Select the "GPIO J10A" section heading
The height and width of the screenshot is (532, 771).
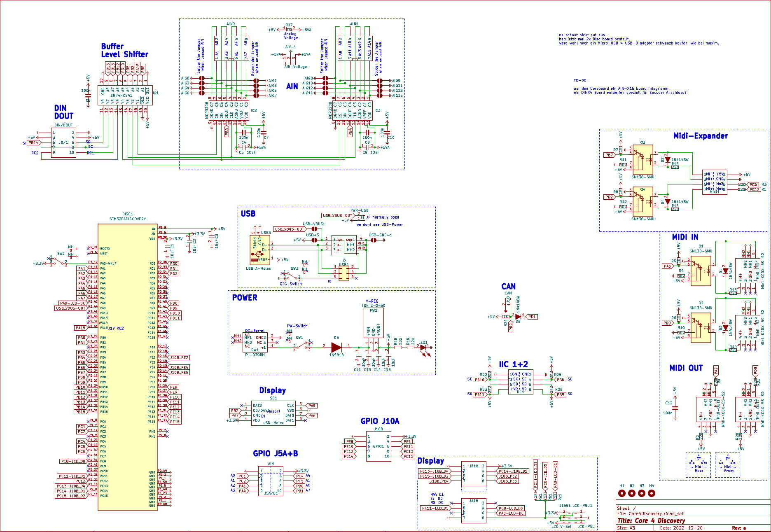click(x=380, y=421)
